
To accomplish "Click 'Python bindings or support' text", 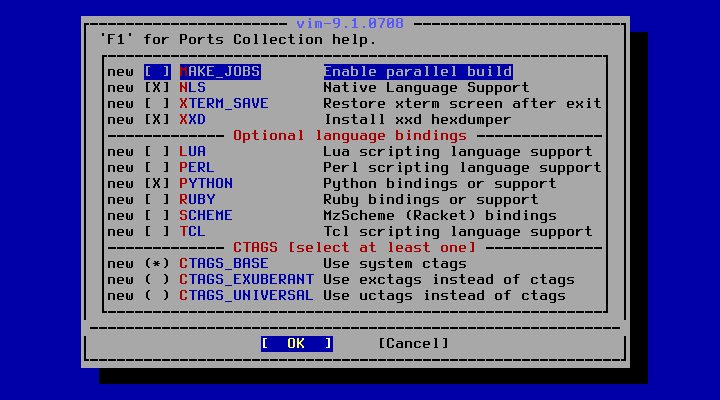I will (x=440, y=184).
